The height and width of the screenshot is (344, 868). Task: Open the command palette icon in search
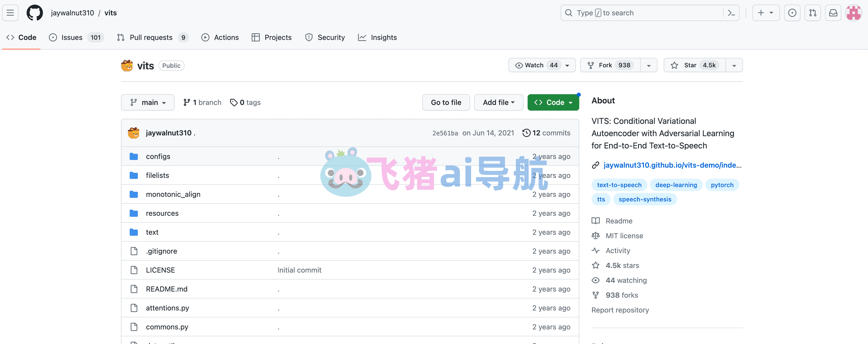(x=731, y=13)
